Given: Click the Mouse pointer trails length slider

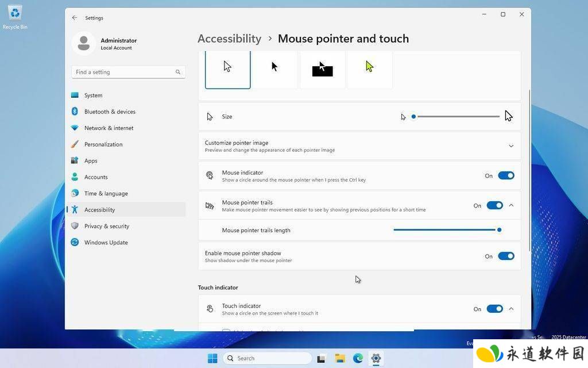Looking at the screenshot, I should pos(447,230).
